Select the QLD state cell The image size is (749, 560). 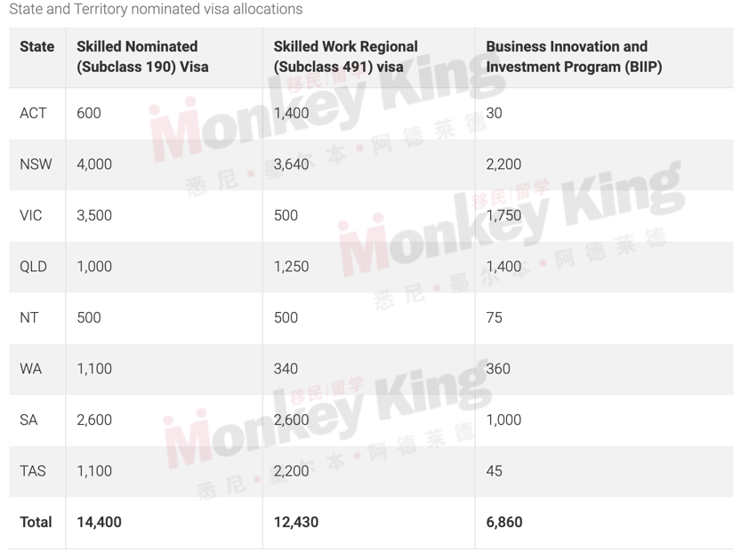[x=33, y=267]
